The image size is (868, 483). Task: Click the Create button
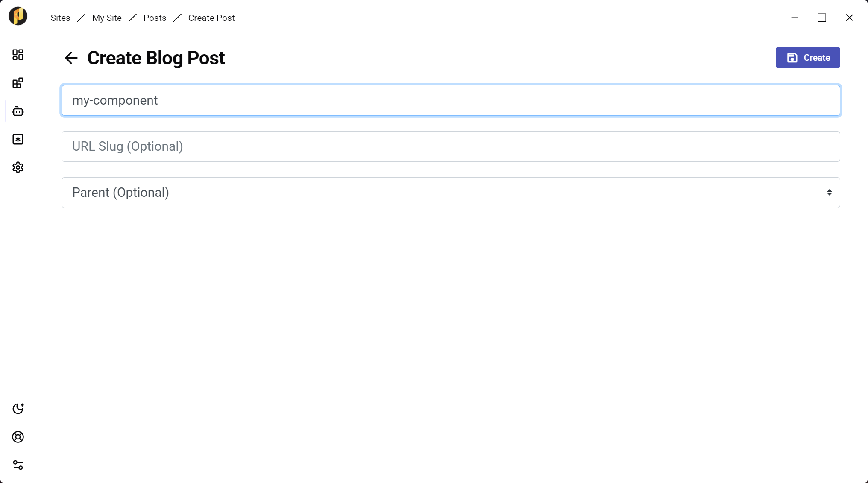(807, 58)
